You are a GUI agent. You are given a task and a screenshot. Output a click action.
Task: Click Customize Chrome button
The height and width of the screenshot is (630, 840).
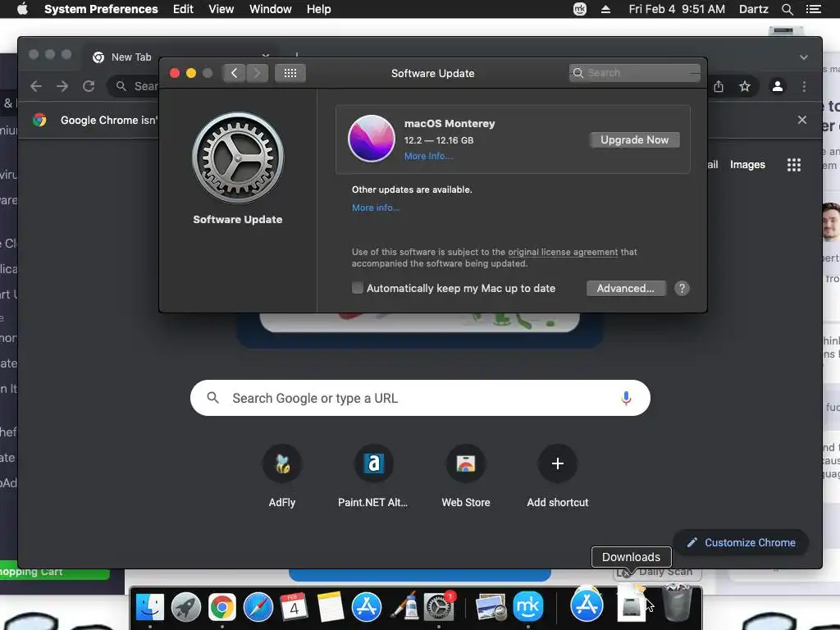point(741,543)
